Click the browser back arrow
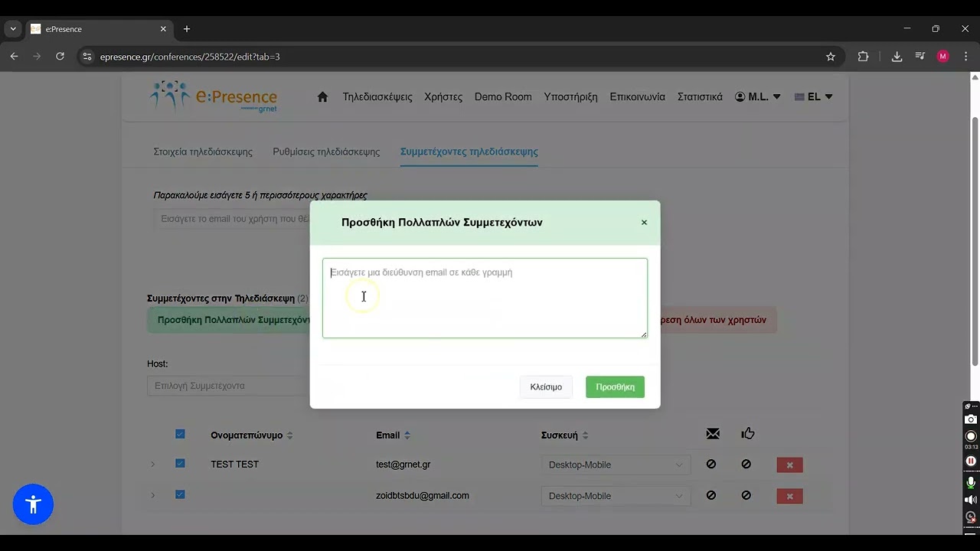The height and width of the screenshot is (551, 980). coord(14,57)
